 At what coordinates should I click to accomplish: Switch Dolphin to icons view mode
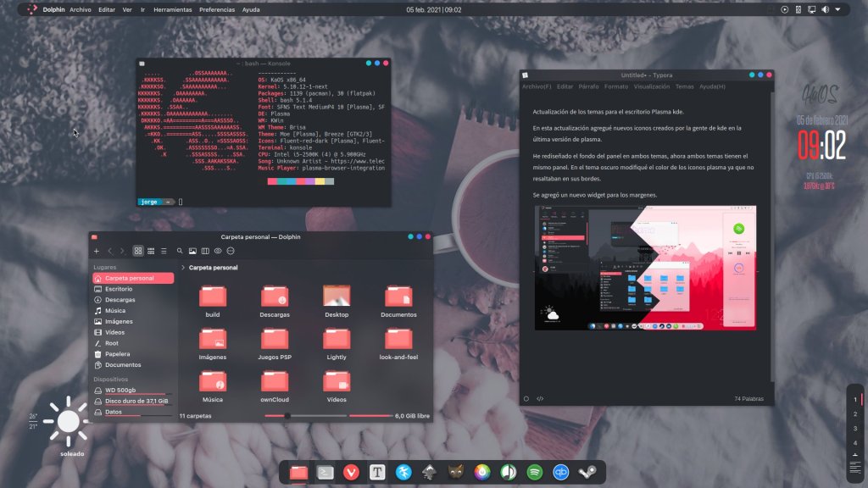tap(138, 252)
